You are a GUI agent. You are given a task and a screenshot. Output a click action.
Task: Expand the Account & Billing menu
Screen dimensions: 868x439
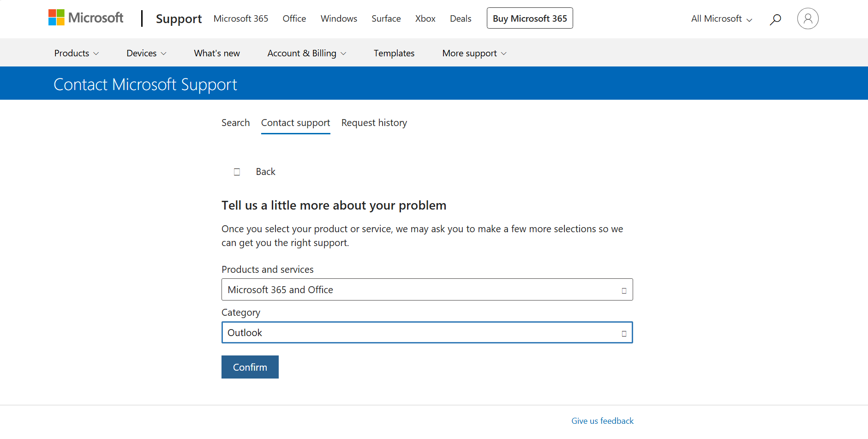coord(306,53)
